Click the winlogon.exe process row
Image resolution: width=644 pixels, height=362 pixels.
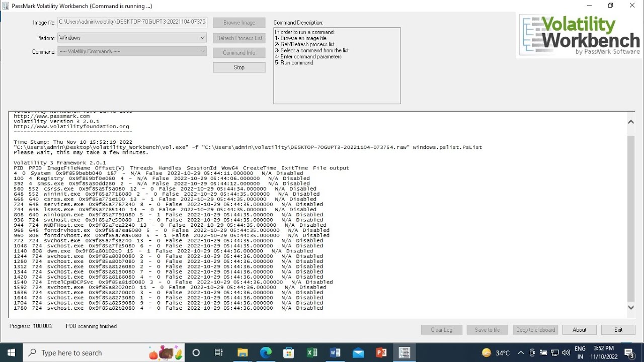(168, 215)
